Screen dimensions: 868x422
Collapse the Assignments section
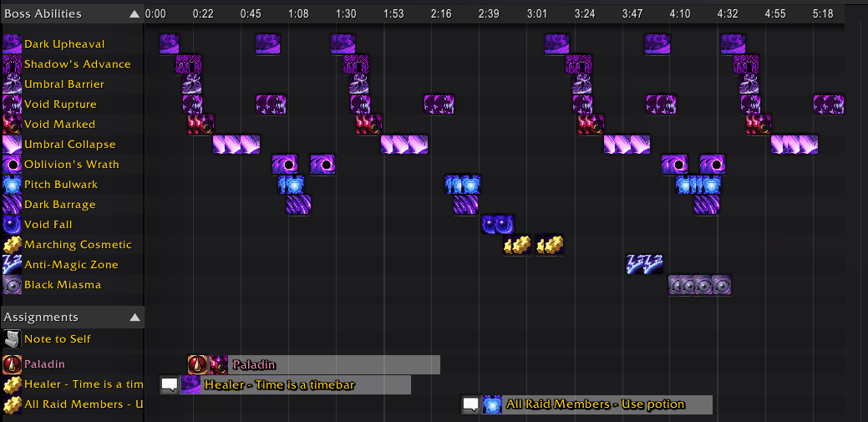pyautogui.click(x=135, y=318)
